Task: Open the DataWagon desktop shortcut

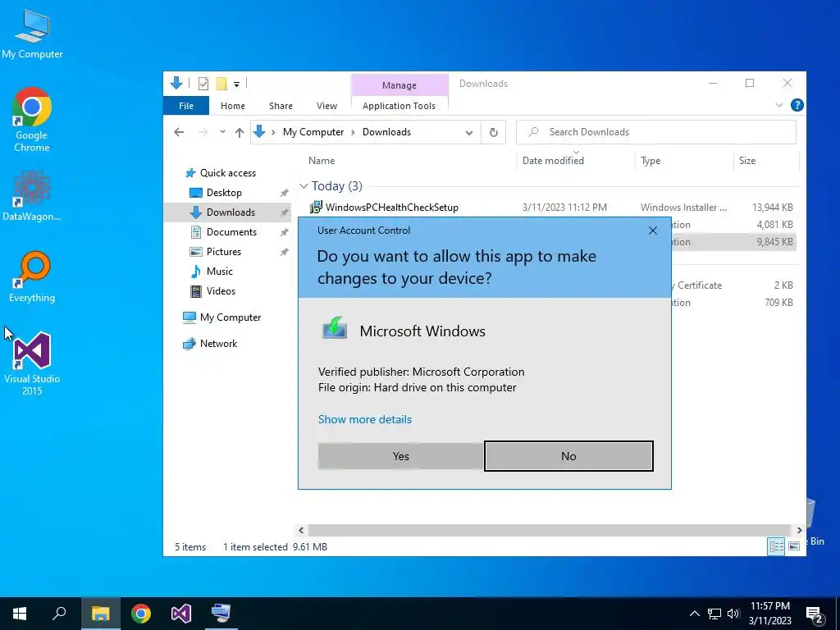Action: point(32,195)
